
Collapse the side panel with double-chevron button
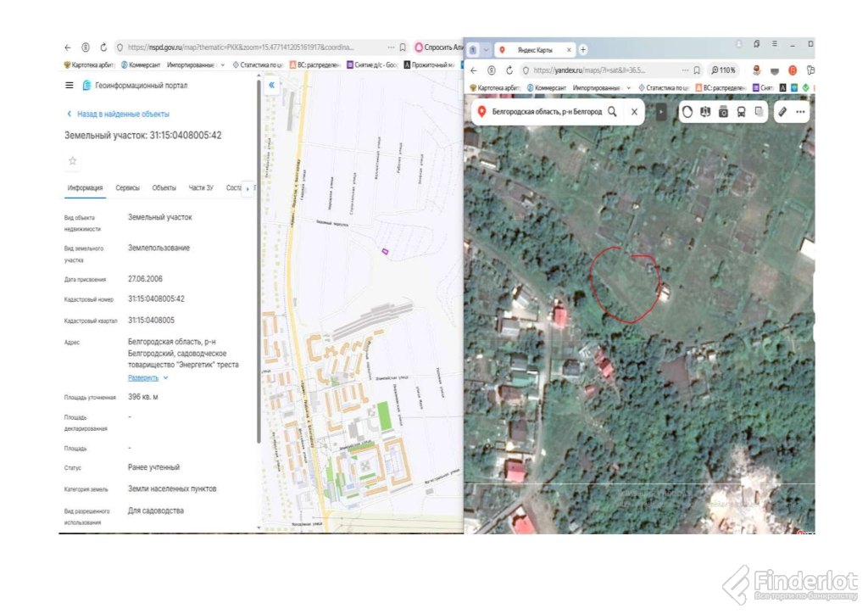pos(271,86)
